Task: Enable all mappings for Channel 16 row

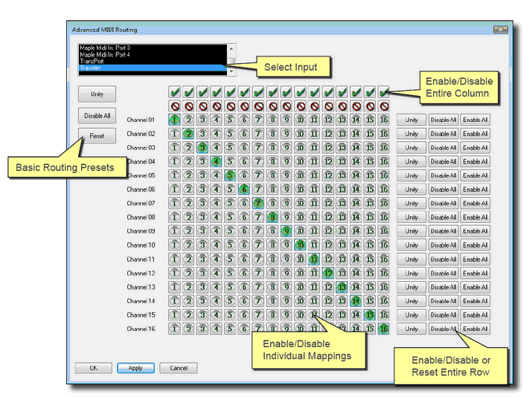Action: (475, 329)
